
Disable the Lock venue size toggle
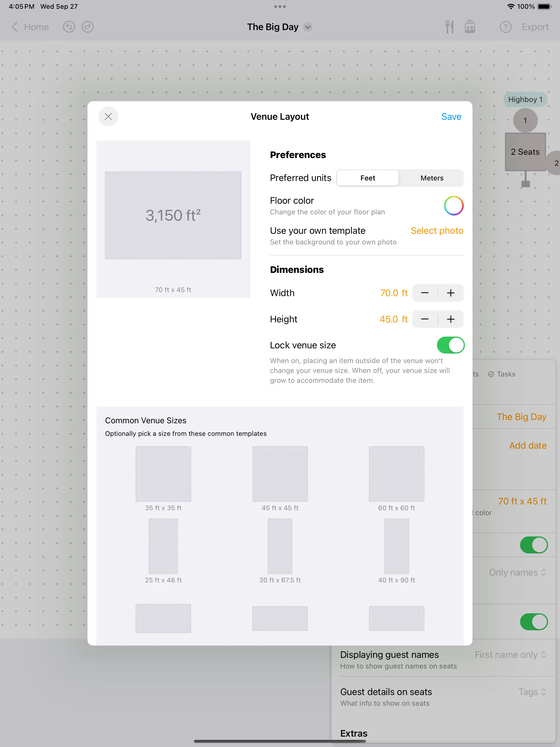point(451,345)
